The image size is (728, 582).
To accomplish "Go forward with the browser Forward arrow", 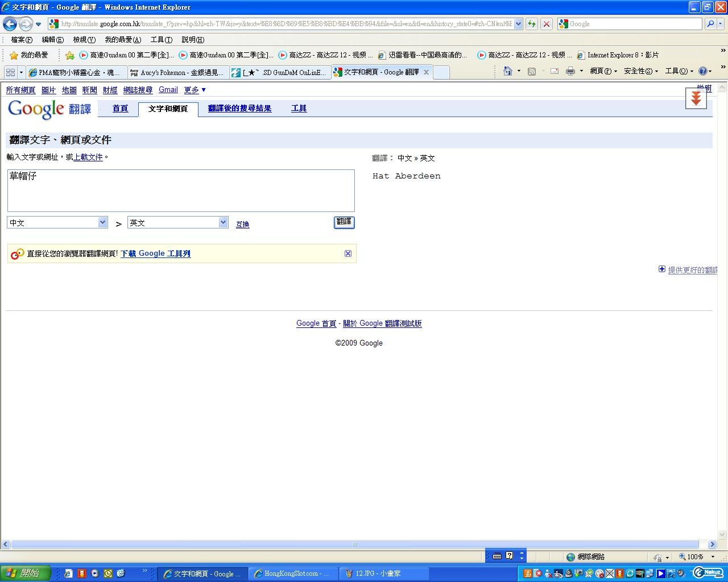I will 26,24.
